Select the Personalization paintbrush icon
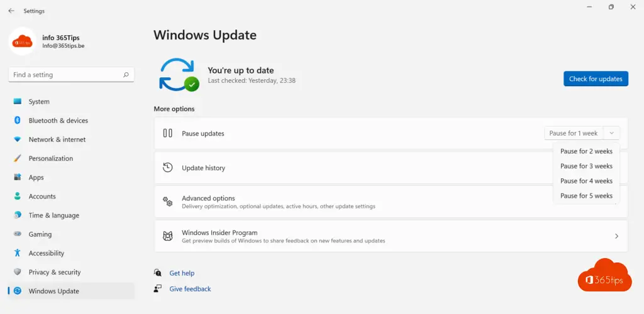The width and height of the screenshot is (644, 314). click(17, 158)
